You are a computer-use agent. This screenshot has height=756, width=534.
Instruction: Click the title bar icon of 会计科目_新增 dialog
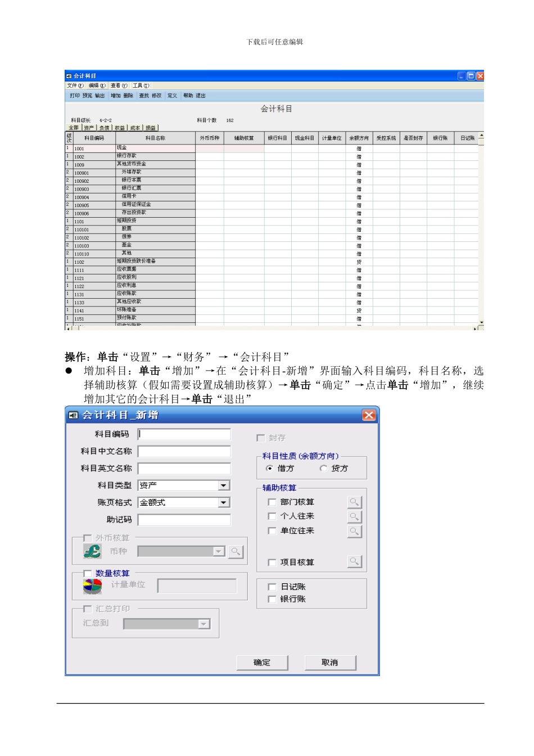click(73, 415)
